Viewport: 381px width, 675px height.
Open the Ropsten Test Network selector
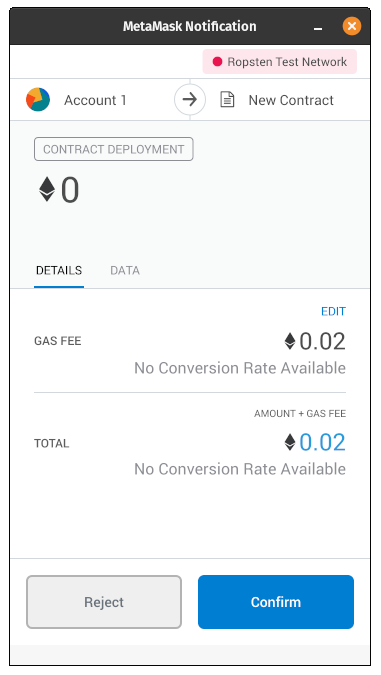tap(280, 62)
